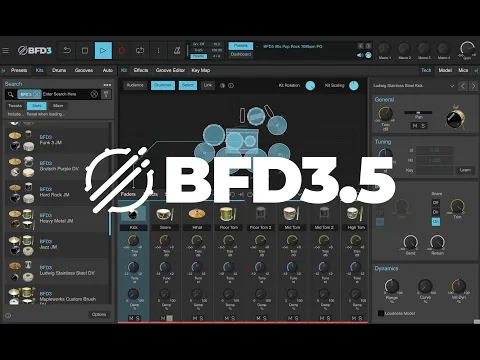This screenshot has height=360, width=480.
Task: Toggle the metronome icon
Action: point(177,51)
